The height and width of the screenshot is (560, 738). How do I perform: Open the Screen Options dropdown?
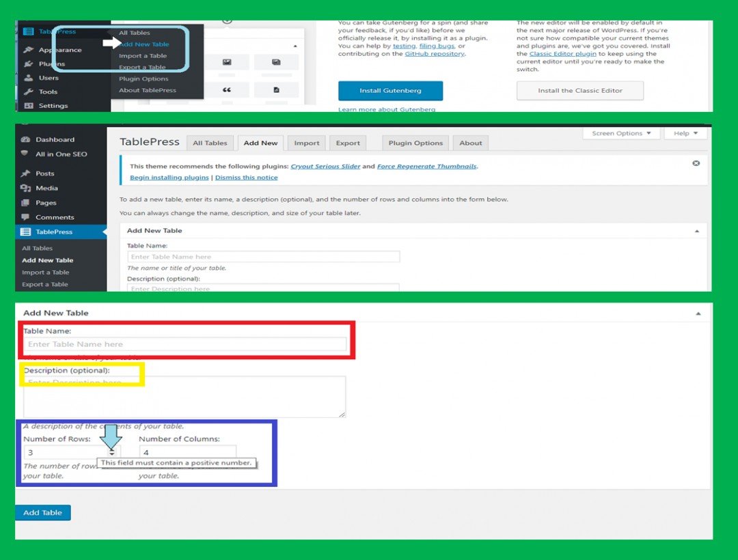click(620, 133)
